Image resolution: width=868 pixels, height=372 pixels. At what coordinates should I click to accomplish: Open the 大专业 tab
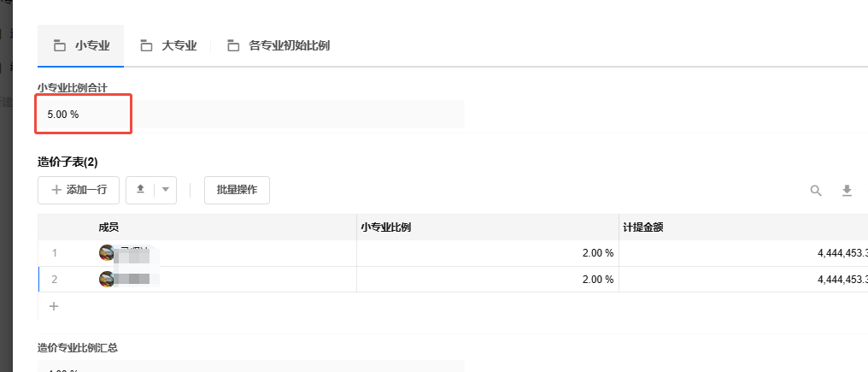point(168,46)
